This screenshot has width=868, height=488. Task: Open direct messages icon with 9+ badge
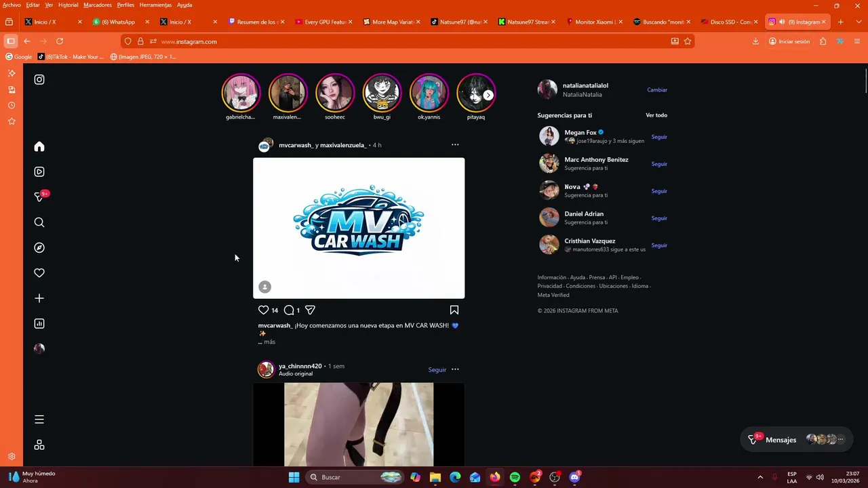point(39,197)
